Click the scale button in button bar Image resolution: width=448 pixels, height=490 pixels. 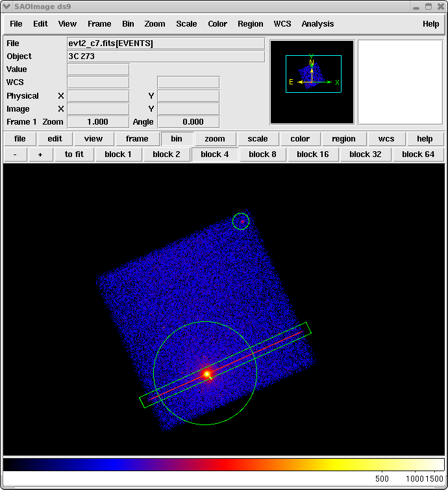coord(258,139)
